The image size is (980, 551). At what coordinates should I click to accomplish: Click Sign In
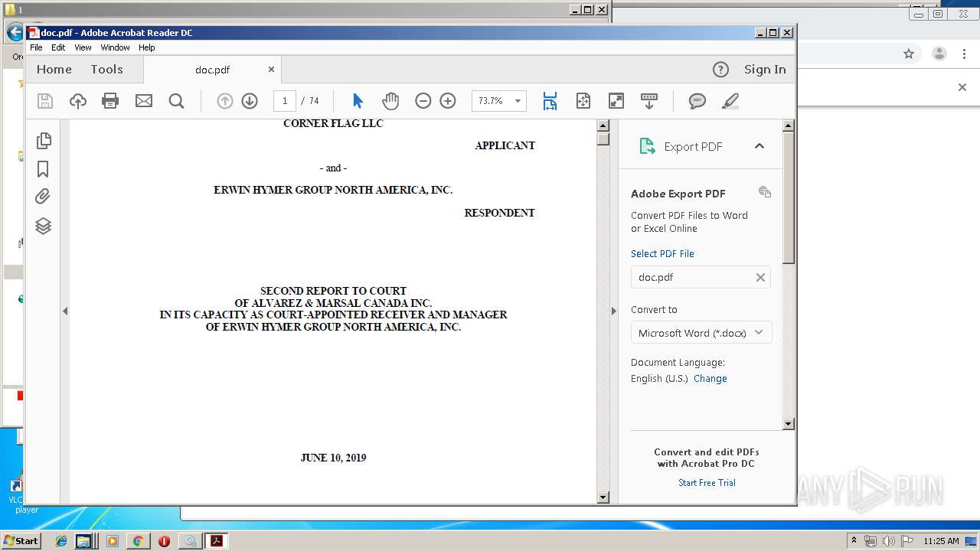(765, 70)
